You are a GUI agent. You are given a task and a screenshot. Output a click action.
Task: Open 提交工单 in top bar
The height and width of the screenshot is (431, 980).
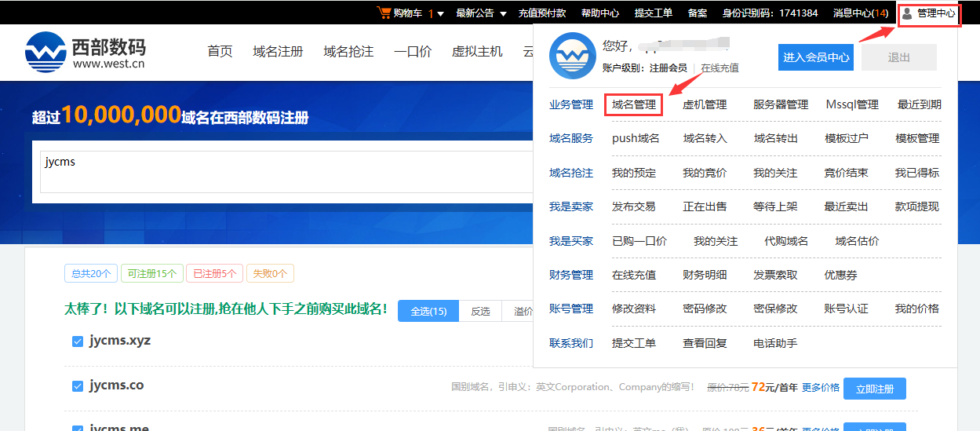(x=654, y=13)
